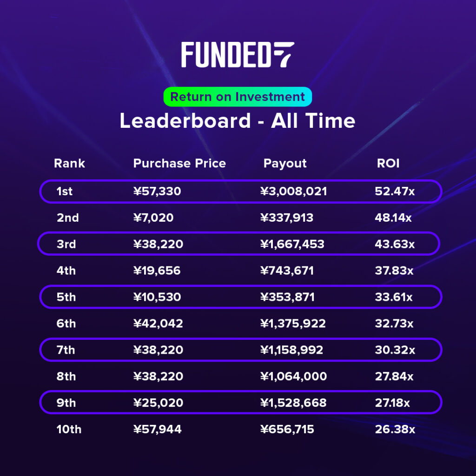Click the ¥743,671 payout in 4th row
Viewport: 476px width, 476px height.
tap(287, 271)
